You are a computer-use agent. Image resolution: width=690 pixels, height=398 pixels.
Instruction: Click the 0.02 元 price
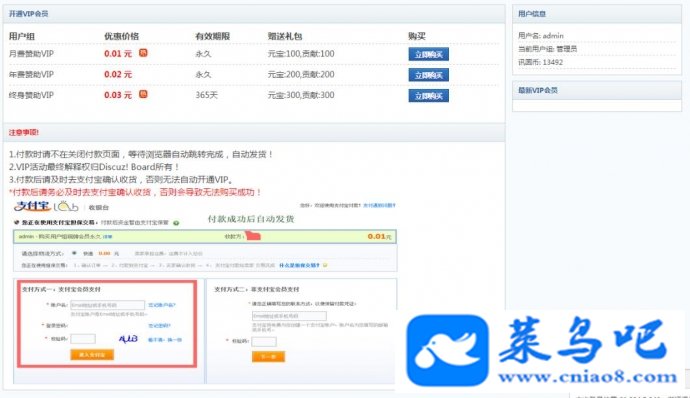tap(118, 74)
